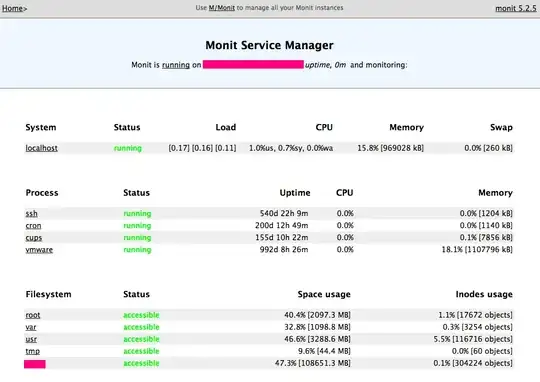Click the Monit Service Manager title
Viewport: 540px width, 382px height.
point(269,45)
